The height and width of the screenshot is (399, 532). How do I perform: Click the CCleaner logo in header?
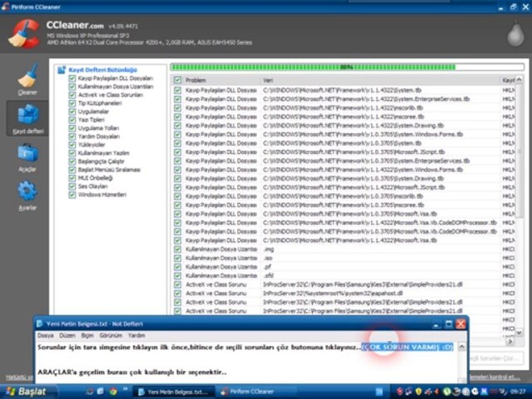click(x=24, y=34)
